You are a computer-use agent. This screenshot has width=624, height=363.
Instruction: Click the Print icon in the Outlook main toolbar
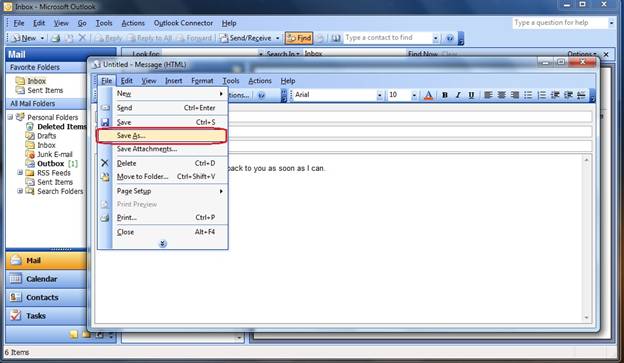point(56,38)
